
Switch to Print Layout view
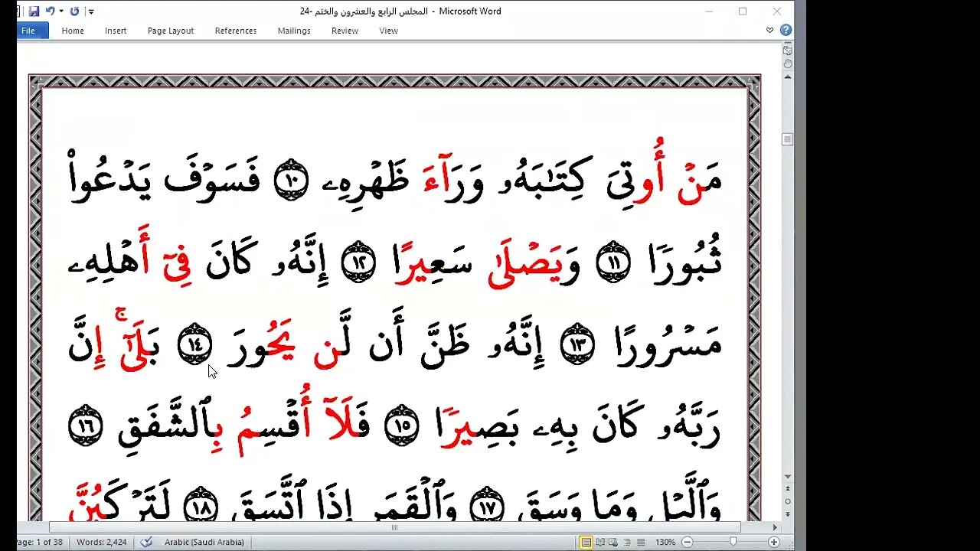[586, 543]
